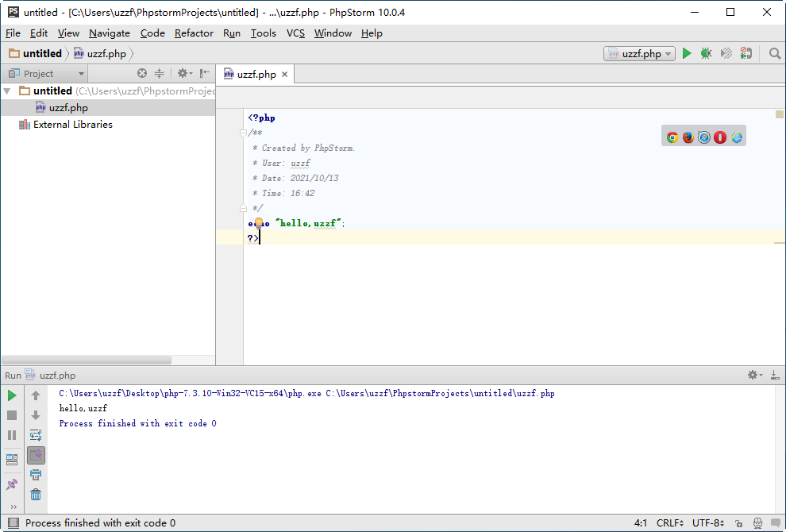Open the Refactor menu
Image resolution: width=786 pixels, height=532 pixels.
click(194, 33)
